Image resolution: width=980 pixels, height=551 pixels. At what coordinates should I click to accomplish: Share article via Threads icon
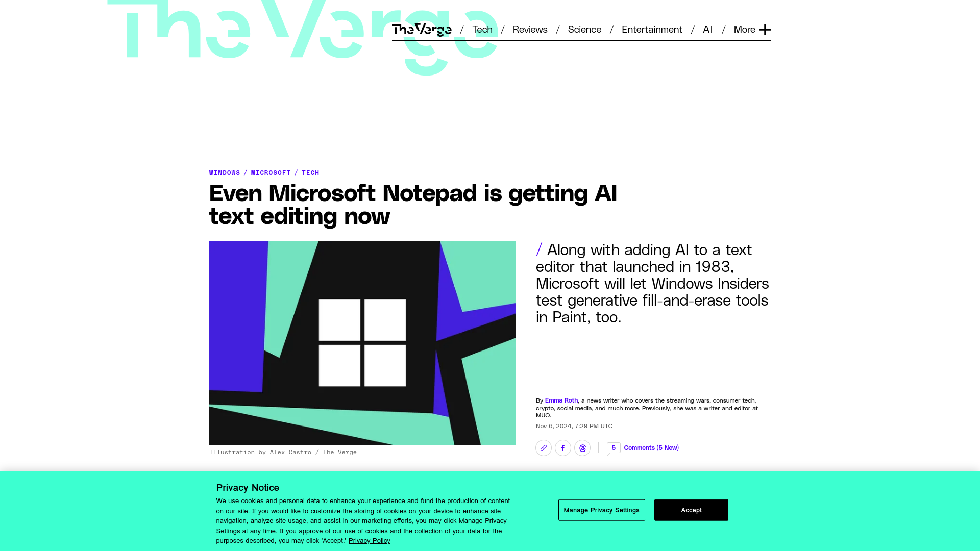tap(582, 447)
